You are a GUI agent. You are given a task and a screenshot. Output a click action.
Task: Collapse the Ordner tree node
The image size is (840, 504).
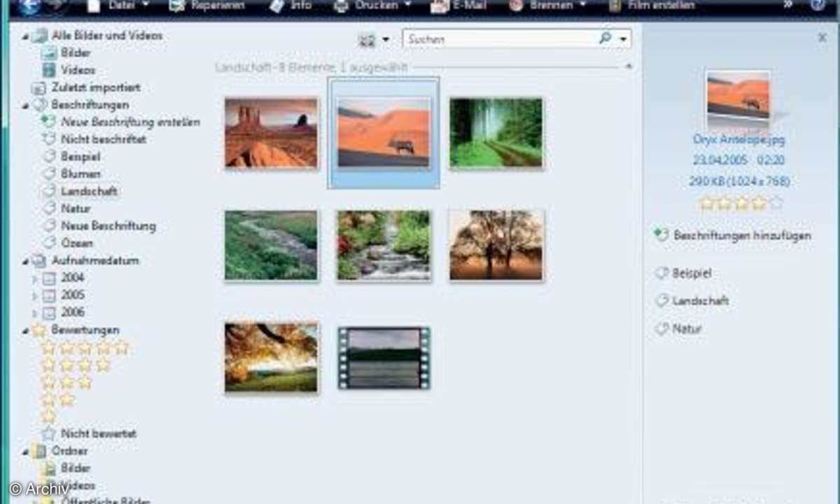(x=25, y=451)
